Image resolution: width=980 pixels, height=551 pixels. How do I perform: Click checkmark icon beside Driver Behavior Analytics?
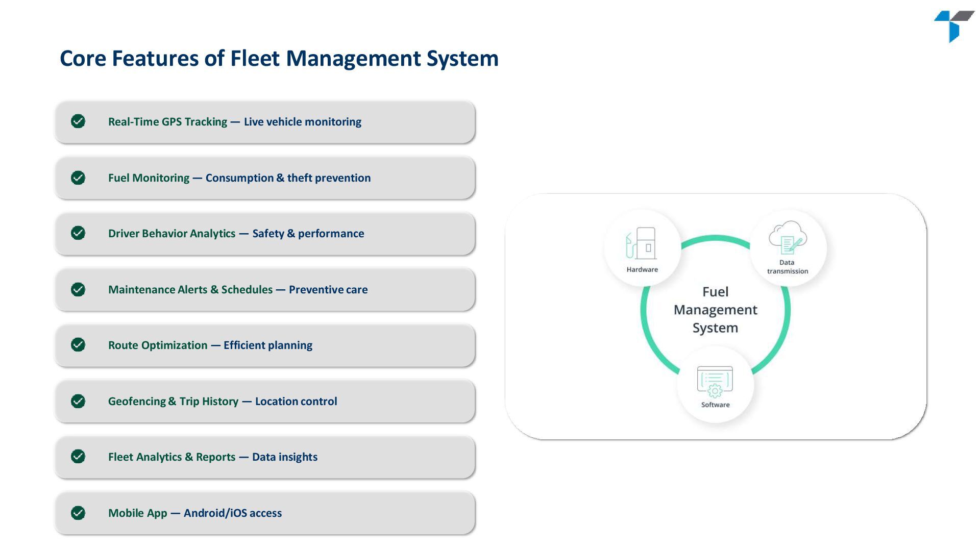tap(78, 233)
